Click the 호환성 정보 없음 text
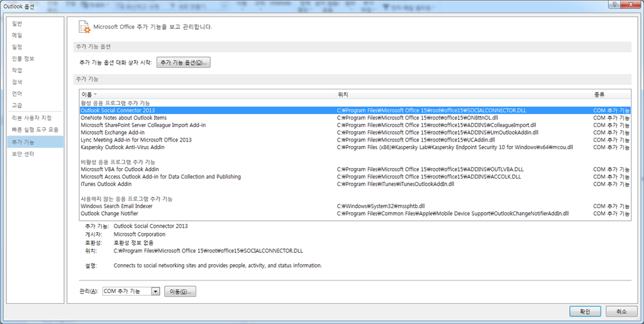Viewport: 644px width, 324px height. 133,243
